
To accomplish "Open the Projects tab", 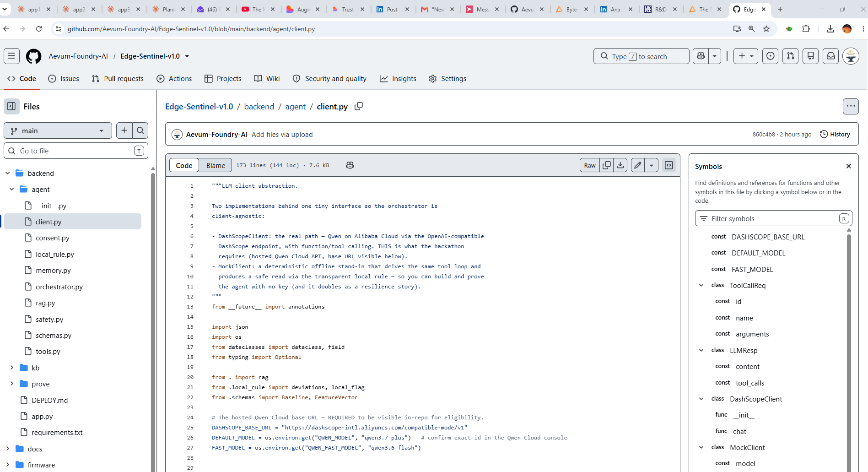I will point(223,79).
